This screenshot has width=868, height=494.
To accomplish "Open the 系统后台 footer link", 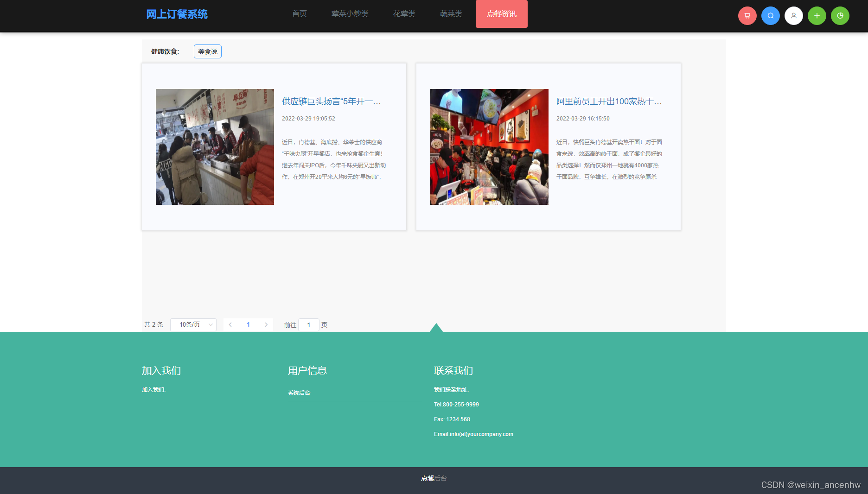I will (x=299, y=393).
